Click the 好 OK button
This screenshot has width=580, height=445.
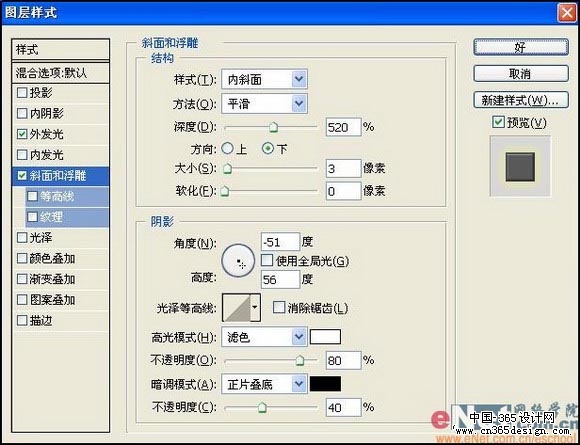(521, 47)
